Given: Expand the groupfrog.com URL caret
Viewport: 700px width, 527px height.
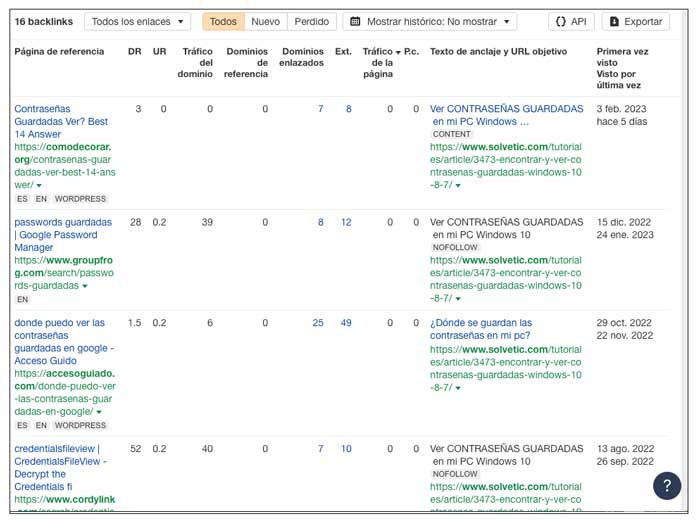Looking at the screenshot, I should click(85, 286).
